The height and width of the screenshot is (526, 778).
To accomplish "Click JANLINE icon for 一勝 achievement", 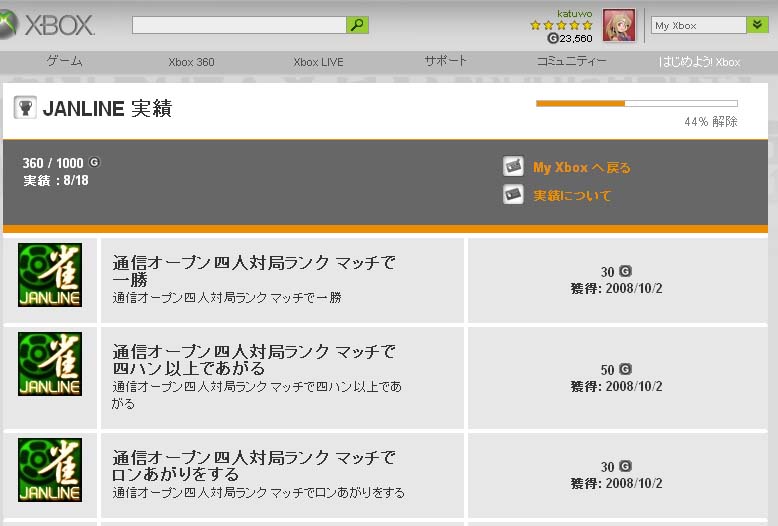I will [x=50, y=275].
